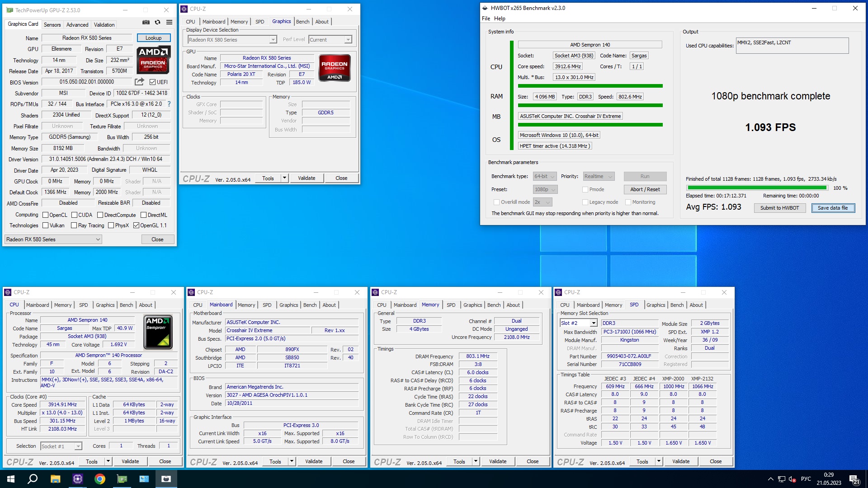Open notification center icon

[854, 479]
